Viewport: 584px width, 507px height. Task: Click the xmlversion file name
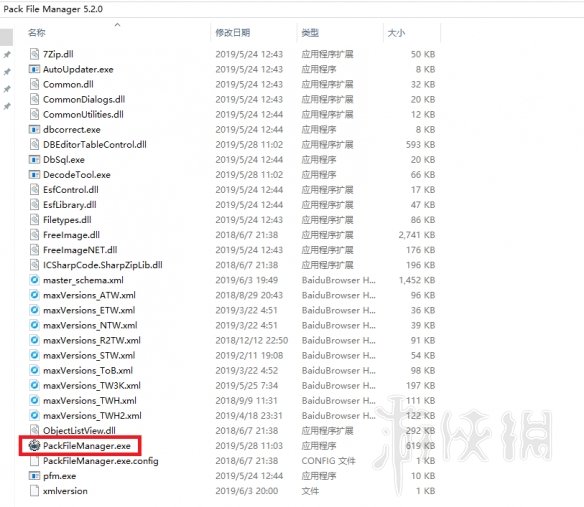pos(65,491)
